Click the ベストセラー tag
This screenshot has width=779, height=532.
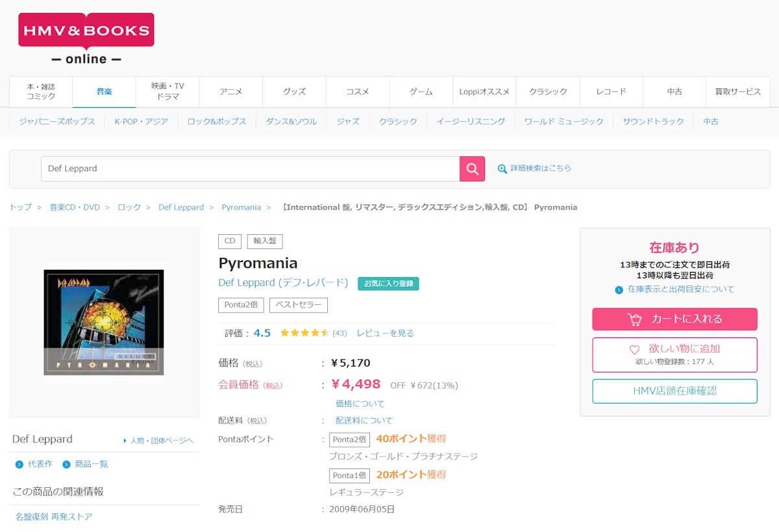coord(299,305)
